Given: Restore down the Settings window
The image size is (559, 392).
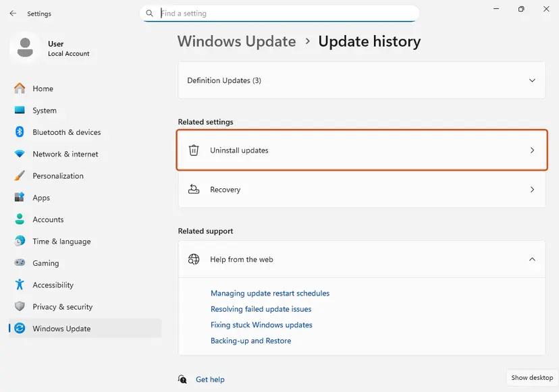Looking at the screenshot, I should [x=521, y=9].
